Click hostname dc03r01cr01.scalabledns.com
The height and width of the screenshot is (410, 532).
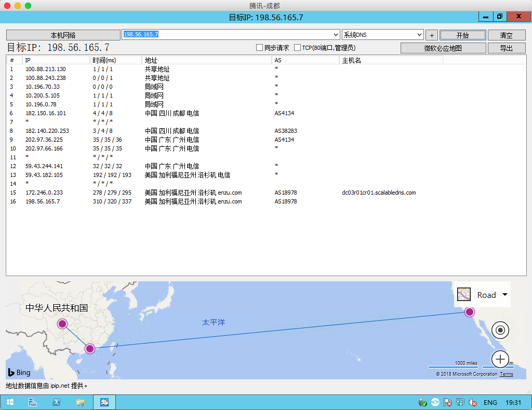pos(379,193)
